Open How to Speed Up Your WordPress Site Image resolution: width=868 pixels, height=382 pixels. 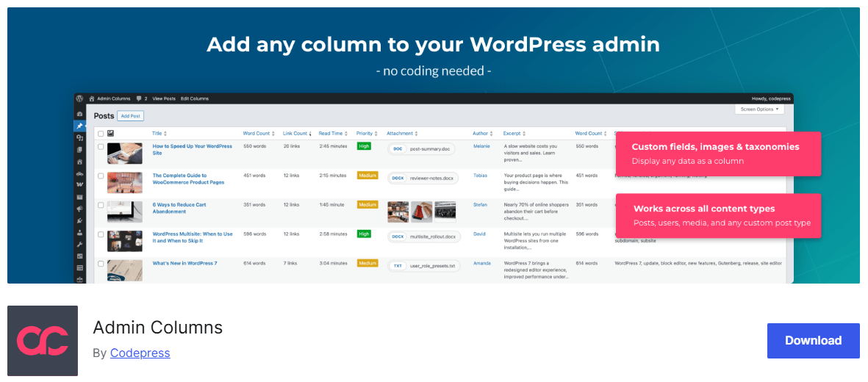pyautogui.click(x=192, y=149)
